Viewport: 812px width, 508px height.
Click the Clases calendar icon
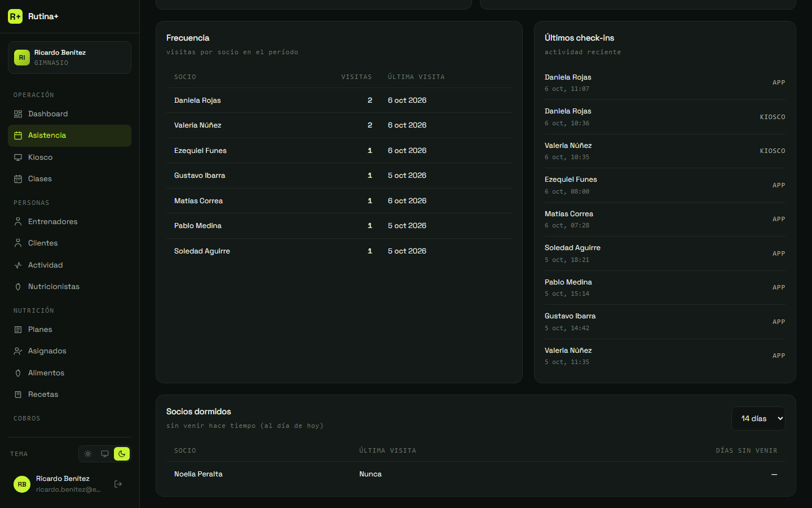[x=18, y=179]
